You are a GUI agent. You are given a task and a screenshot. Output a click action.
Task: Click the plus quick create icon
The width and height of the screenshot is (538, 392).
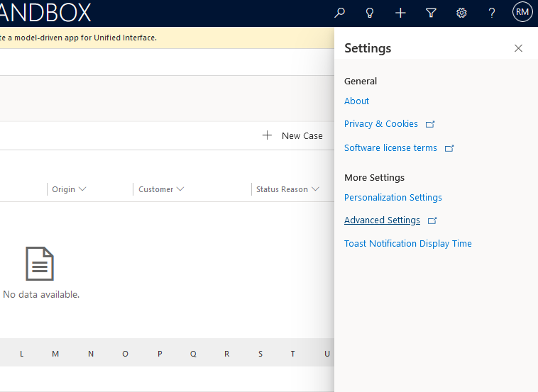pyautogui.click(x=400, y=13)
